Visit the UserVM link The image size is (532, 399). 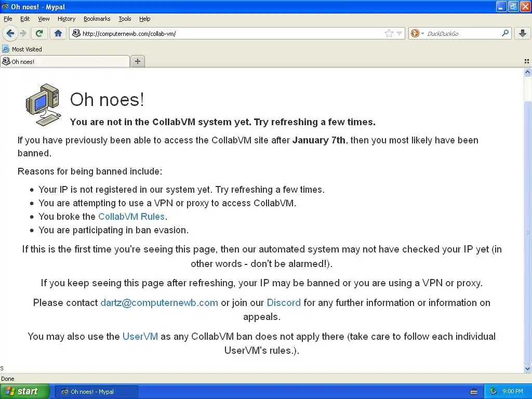140,336
